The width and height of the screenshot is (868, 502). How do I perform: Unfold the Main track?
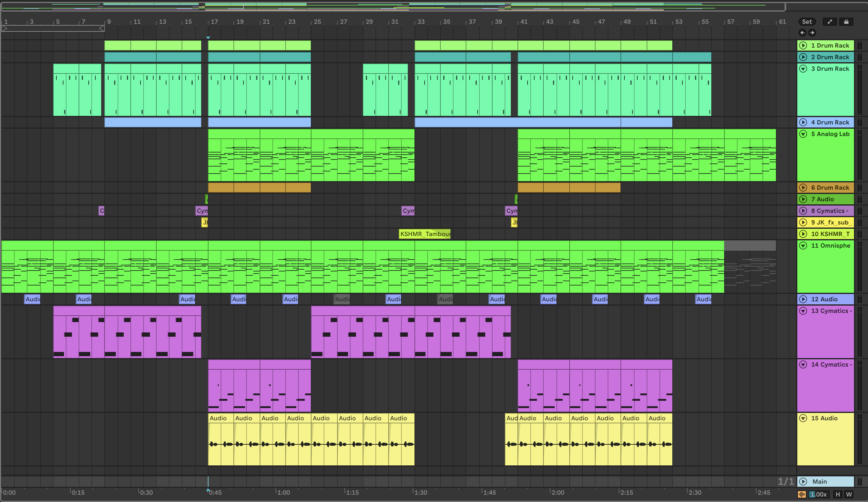coord(803,482)
